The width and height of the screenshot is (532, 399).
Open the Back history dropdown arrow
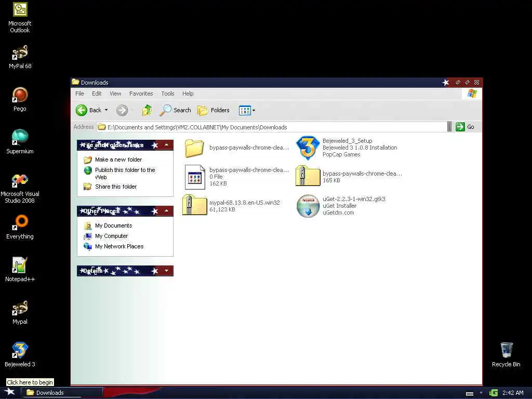point(106,110)
